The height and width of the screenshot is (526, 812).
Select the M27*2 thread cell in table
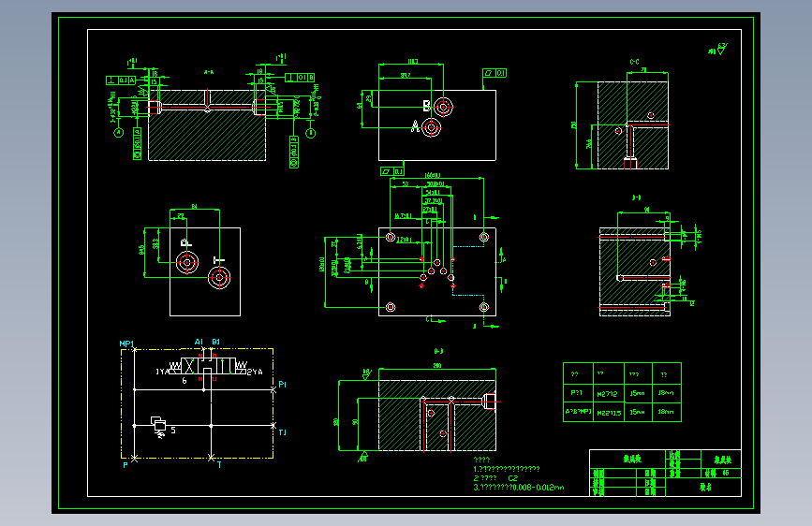(x=608, y=394)
